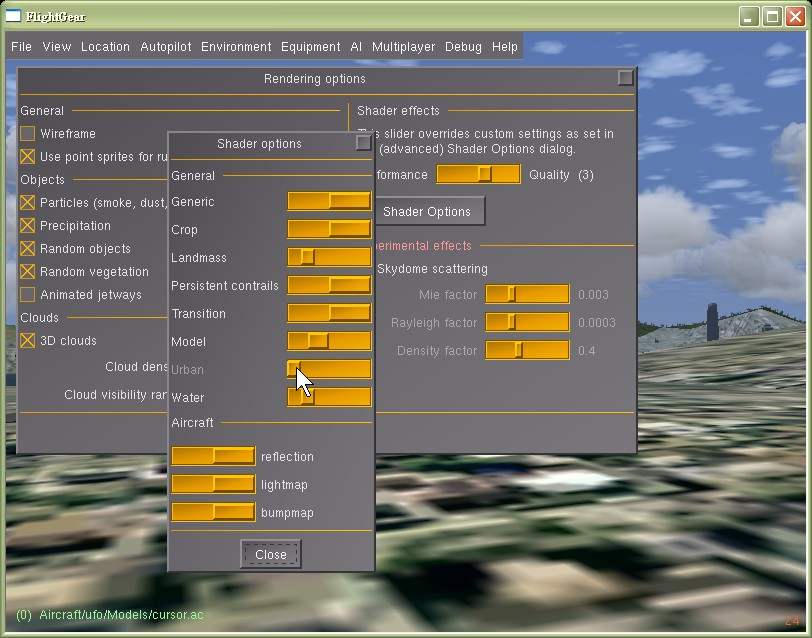Adjust the Rayleigh factor slider
812x638 pixels.
[527, 322]
